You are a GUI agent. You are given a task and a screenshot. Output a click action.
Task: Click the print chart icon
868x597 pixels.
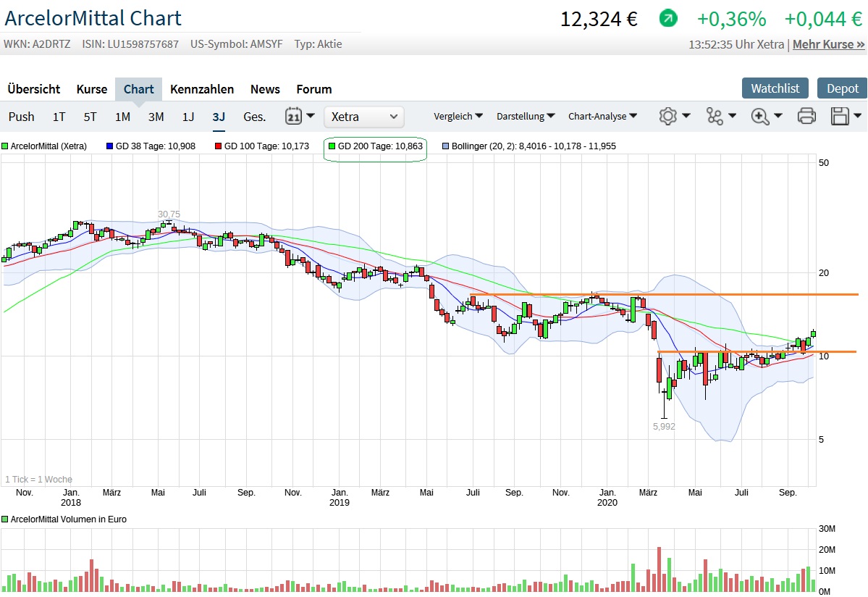(x=806, y=116)
